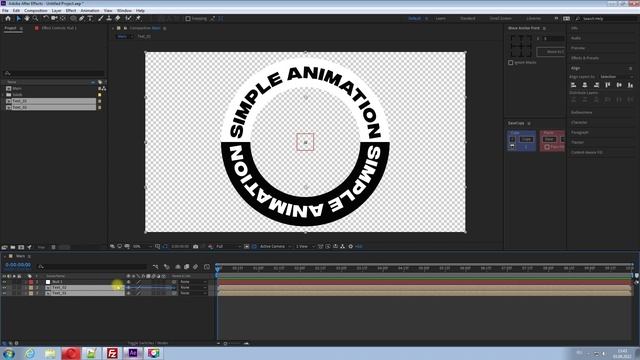Image resolution: width=640 pixels, height=360 pixels.
Task: Open the Active Camera dropdown
Action: (276, 247)
